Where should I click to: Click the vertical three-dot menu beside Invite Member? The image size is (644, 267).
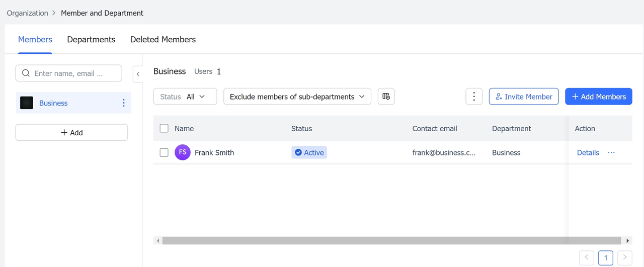pos(474,97)
